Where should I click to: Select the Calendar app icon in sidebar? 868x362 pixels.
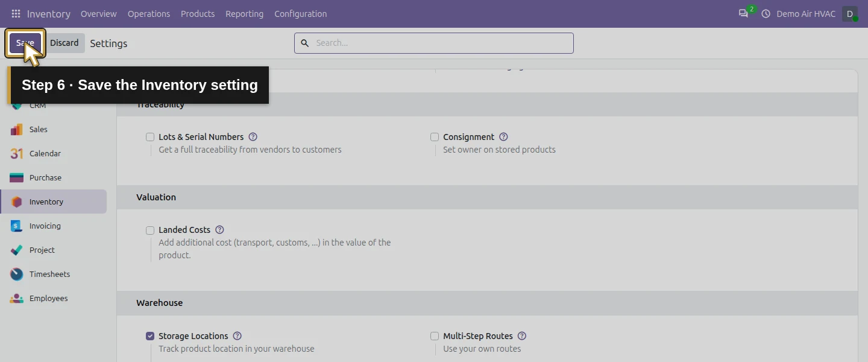(17, 154)
